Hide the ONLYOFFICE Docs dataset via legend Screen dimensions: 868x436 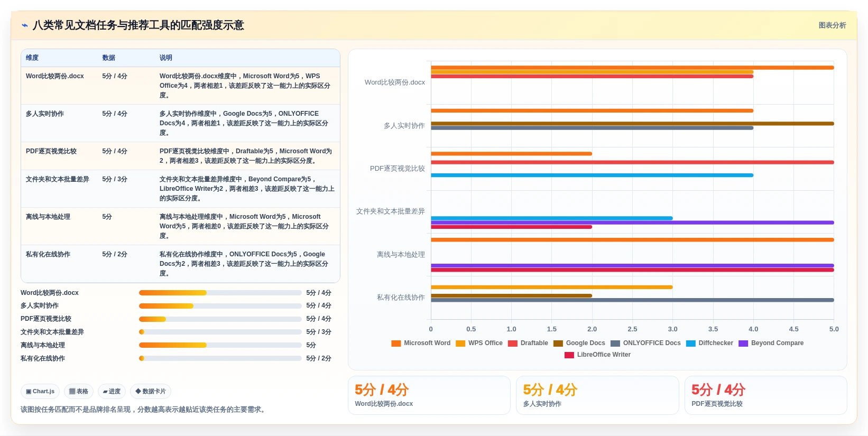[646, 343]
